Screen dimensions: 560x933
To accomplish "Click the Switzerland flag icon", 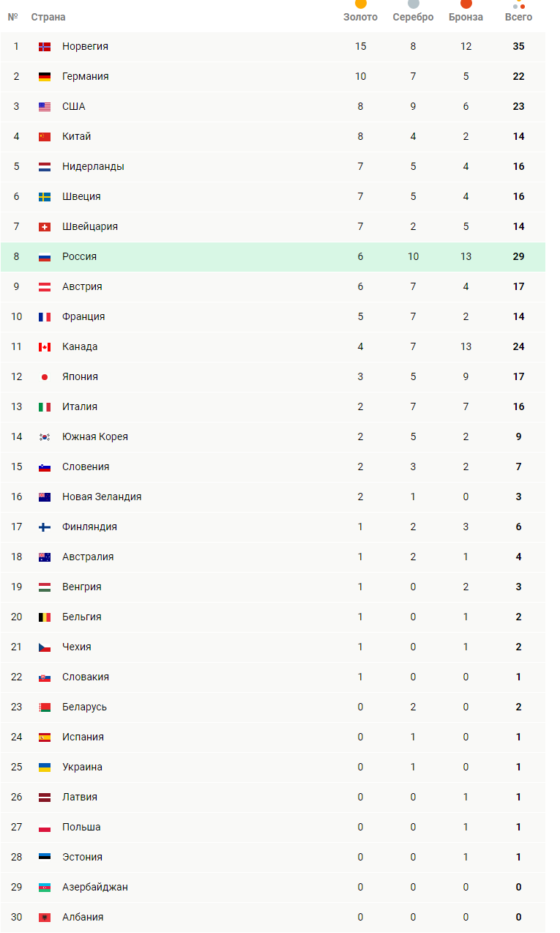I will (45, 226).
